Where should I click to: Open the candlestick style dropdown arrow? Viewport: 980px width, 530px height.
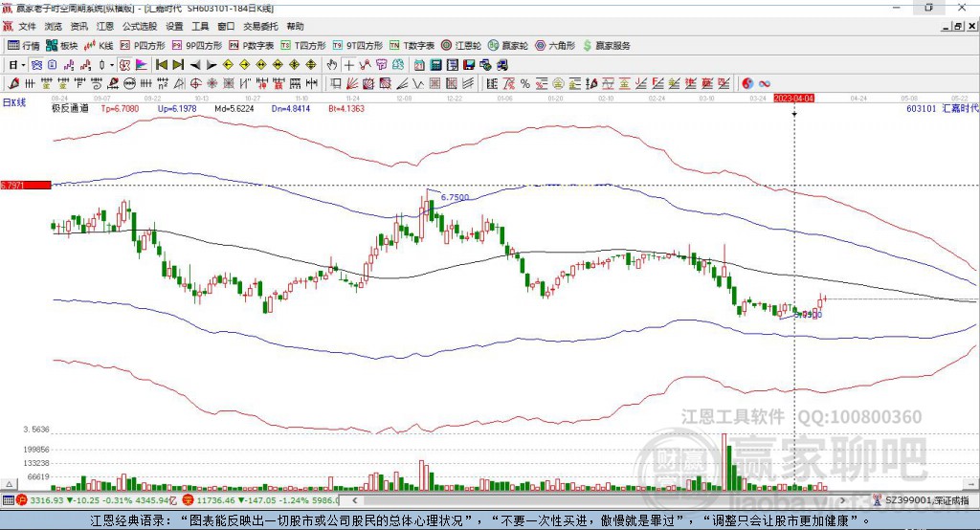(112, 64)
